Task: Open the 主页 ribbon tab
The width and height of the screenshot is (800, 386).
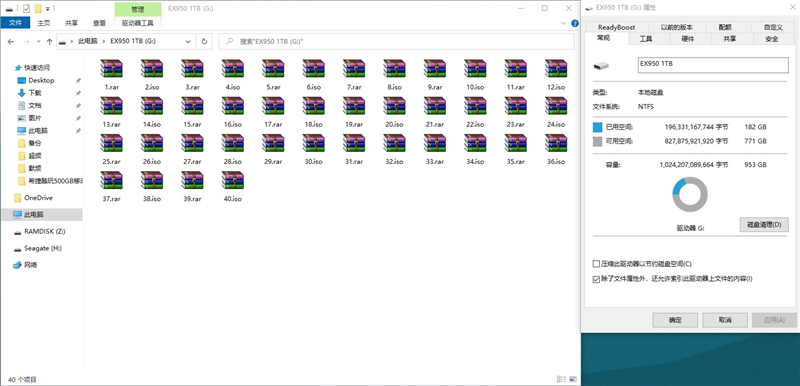Action: 44,23
